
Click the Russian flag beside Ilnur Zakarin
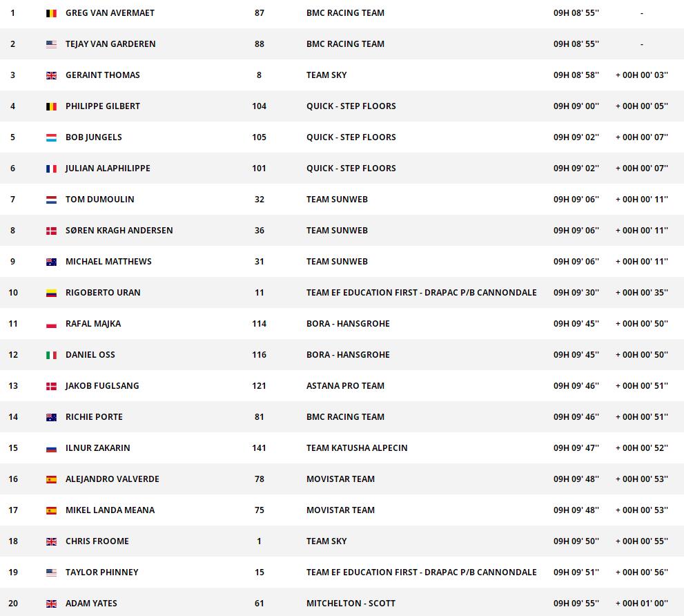click(51, 448)
